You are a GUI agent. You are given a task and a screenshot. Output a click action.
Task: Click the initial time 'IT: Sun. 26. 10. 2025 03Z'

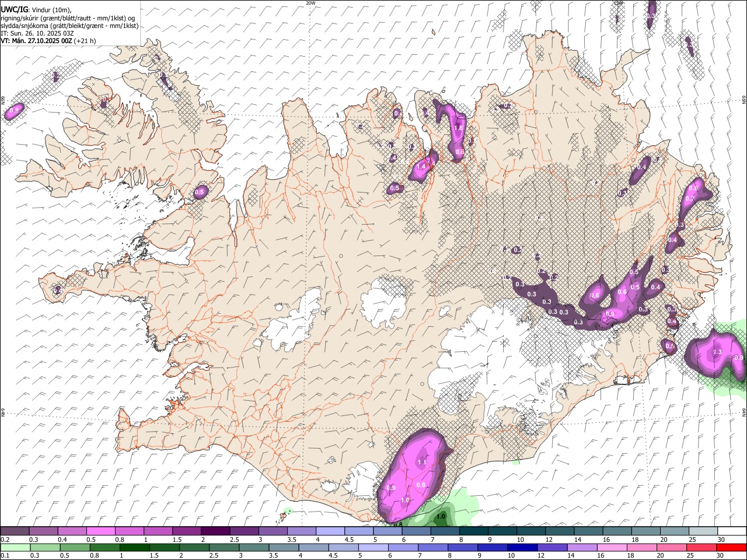pos(37,33)
